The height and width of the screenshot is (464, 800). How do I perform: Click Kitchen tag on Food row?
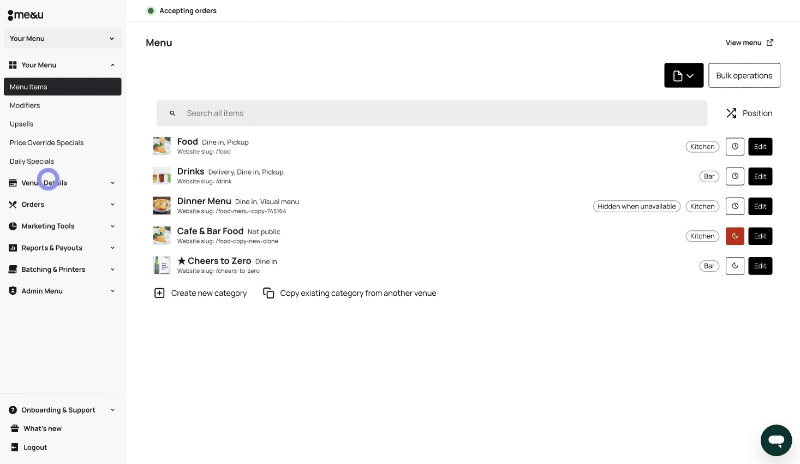coord(702,146)
